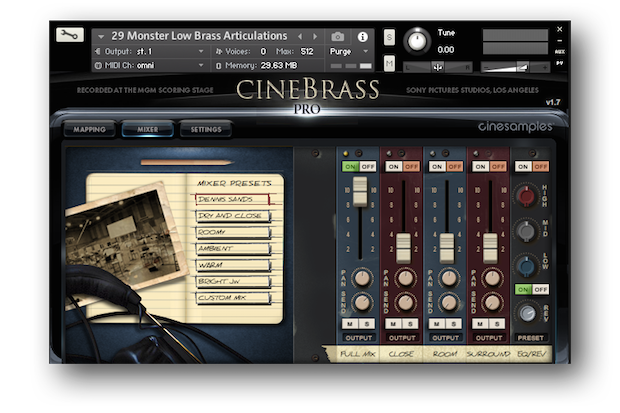Switch to the MIXER tab
This screenshot has width=620, height=413.
click(148, 129)
